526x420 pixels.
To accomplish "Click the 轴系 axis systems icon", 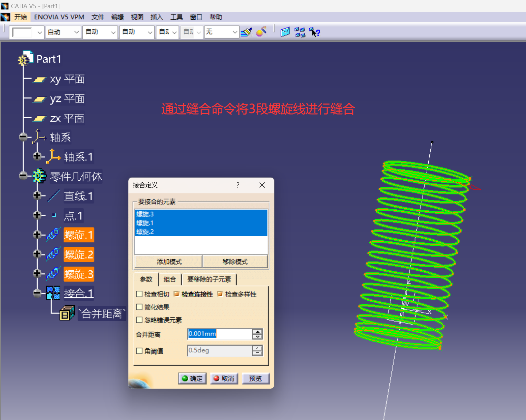I will (39, 137).
